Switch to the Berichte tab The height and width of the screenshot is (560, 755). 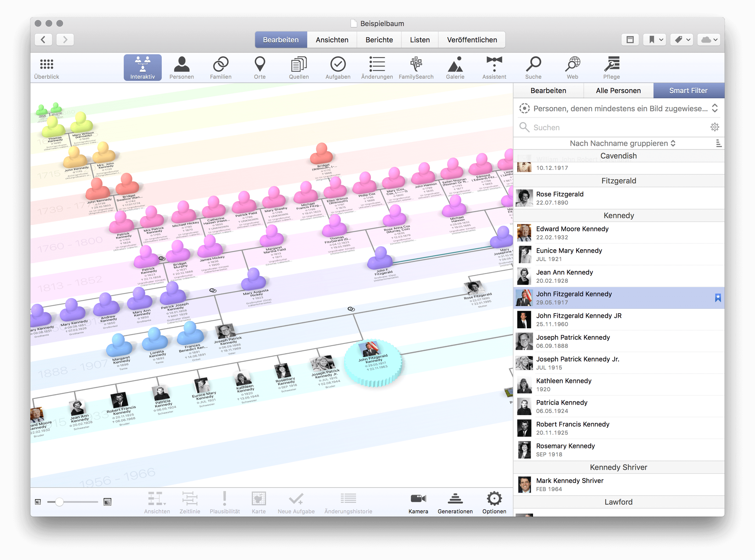click(x=379, y=40)
